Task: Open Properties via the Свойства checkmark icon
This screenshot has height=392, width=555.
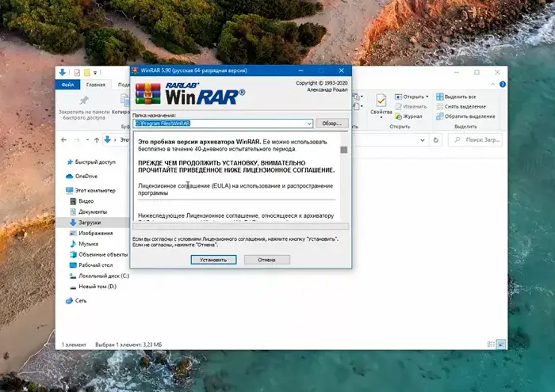Action: coord(381,101)
